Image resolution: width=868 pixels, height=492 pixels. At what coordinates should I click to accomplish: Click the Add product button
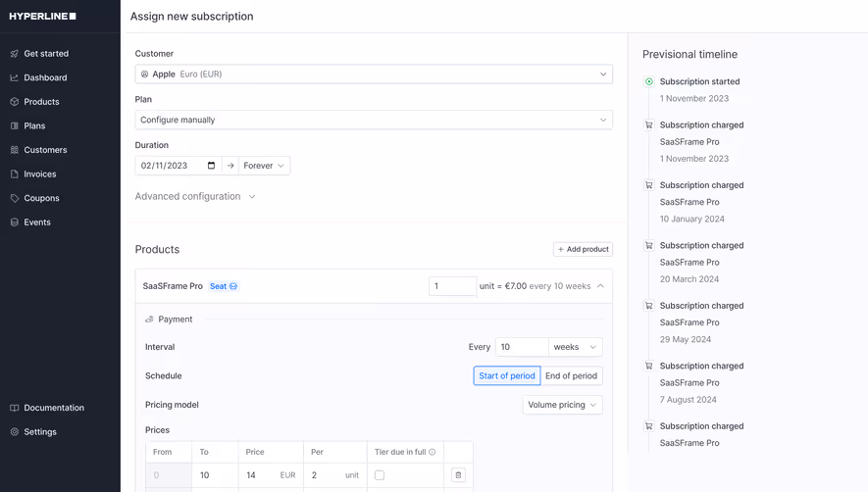tap(583, 250)
